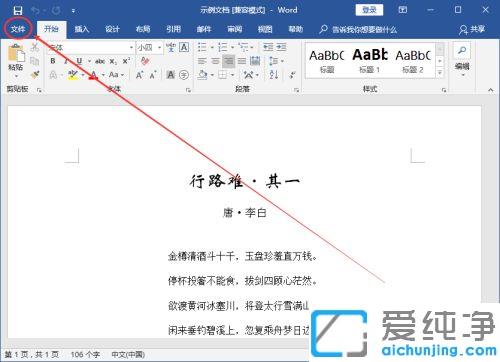Click the Save icon in quick access toolbar
This screenshot has width=500, height=362.
point(18,10)
